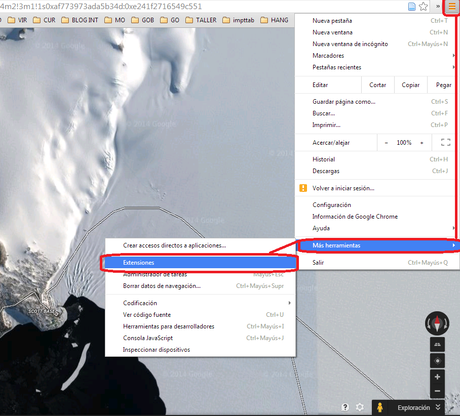The image size is (460, 416).
Task: Open Configuración settings
Action: (375, 205)
